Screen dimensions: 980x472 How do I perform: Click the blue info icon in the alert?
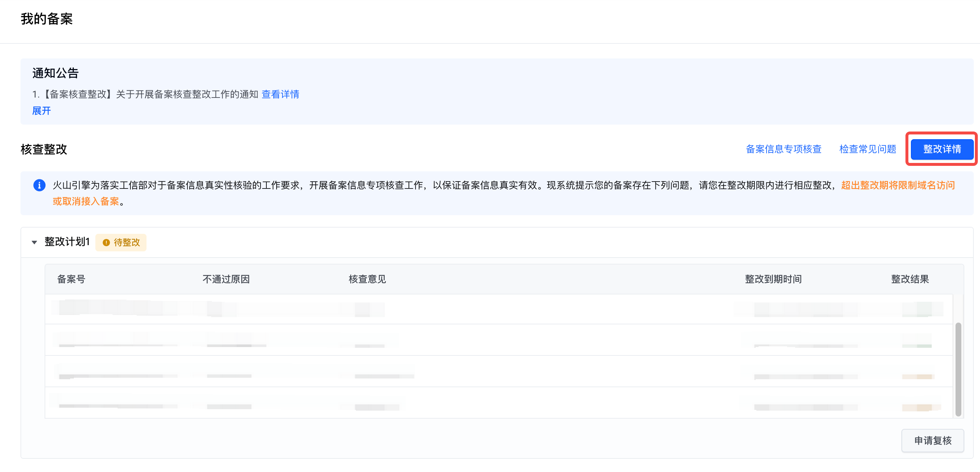pos(39,185)
